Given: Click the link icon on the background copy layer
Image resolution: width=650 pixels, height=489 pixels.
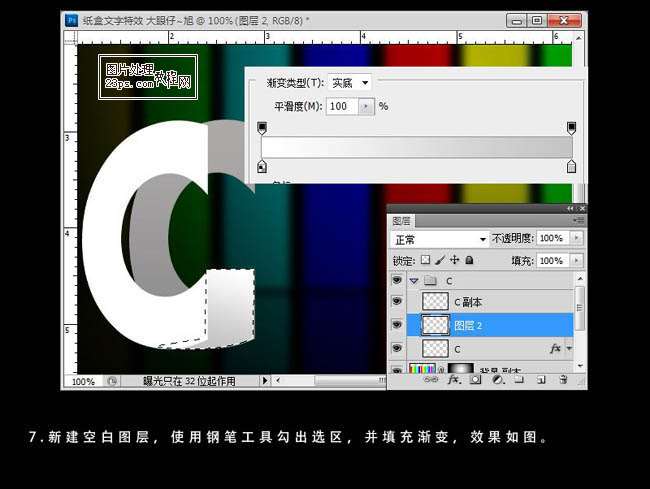Looking at the screenshot, I should tap(441, 369).
